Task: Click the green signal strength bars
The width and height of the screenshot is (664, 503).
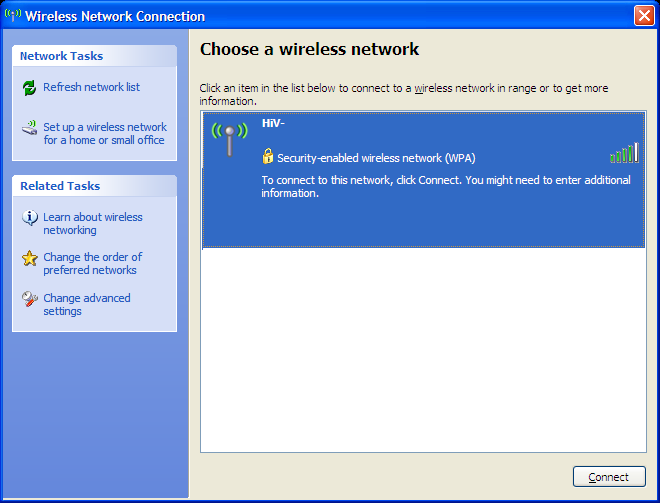Action: click(624, 153)
